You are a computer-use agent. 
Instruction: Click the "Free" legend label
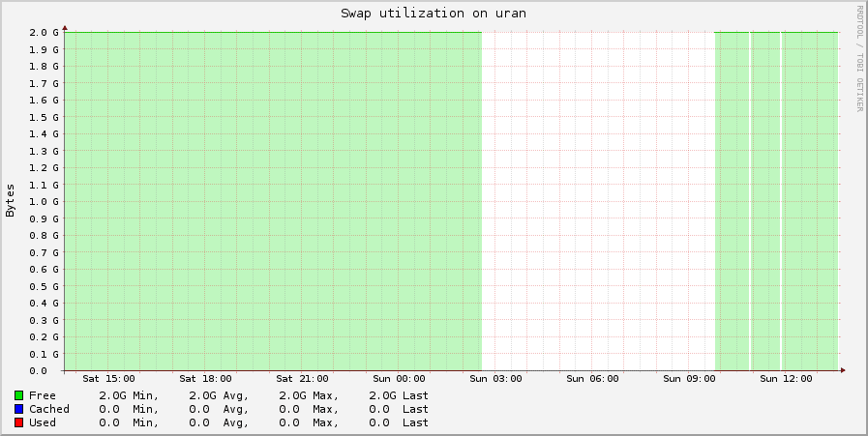point(43,395)
